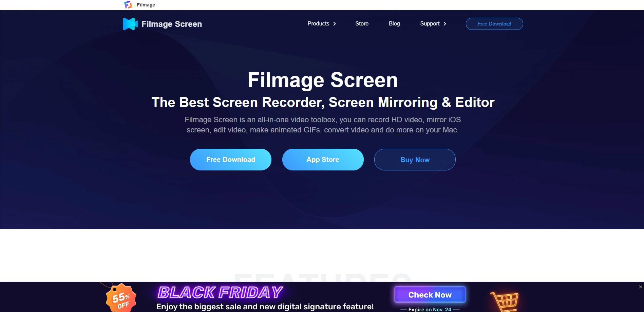Viewport: 644px width, 312px height.
Task: Open the Store page from navigation
Action: pyautogui.click(x=362, y=23)
